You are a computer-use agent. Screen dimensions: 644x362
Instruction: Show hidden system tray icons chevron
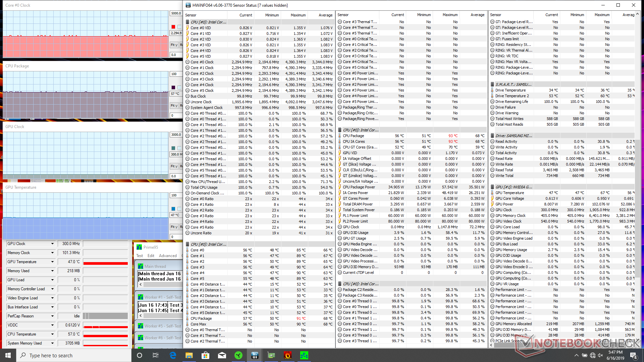click(x=576, y=355)
